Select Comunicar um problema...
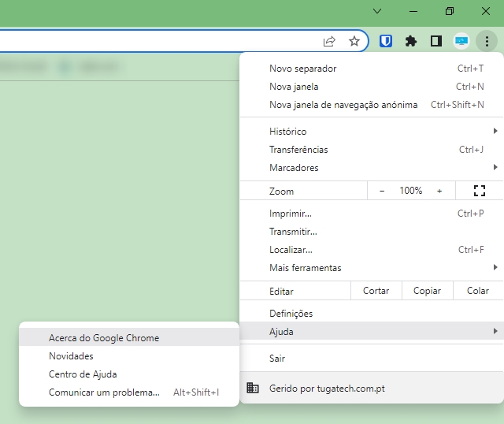 click(129, 392)
